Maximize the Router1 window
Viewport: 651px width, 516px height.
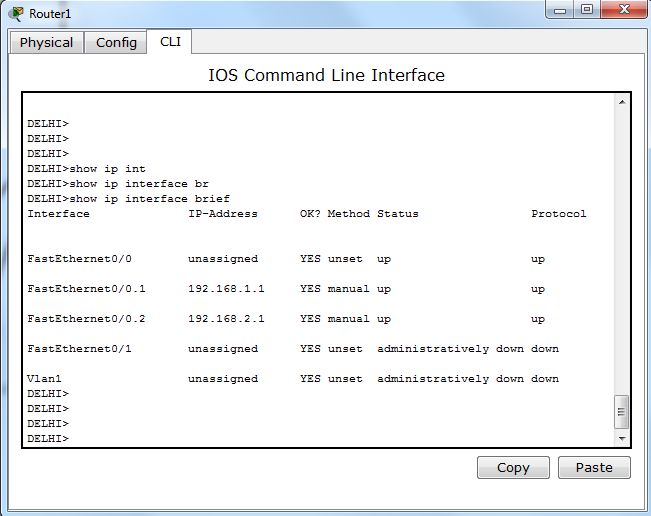(x=587, y=10)
